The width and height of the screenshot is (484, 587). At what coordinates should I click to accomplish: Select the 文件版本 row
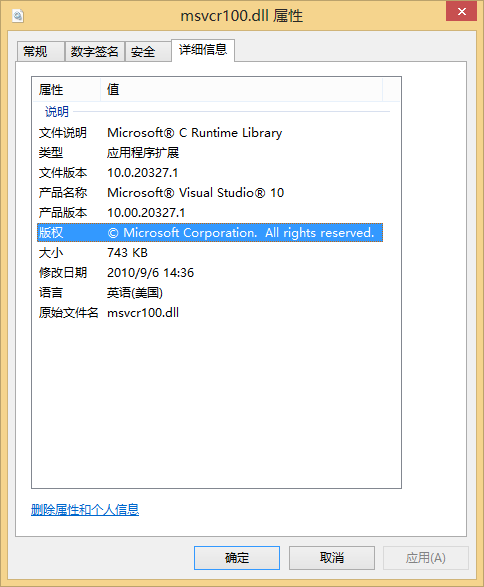(210, 173)
